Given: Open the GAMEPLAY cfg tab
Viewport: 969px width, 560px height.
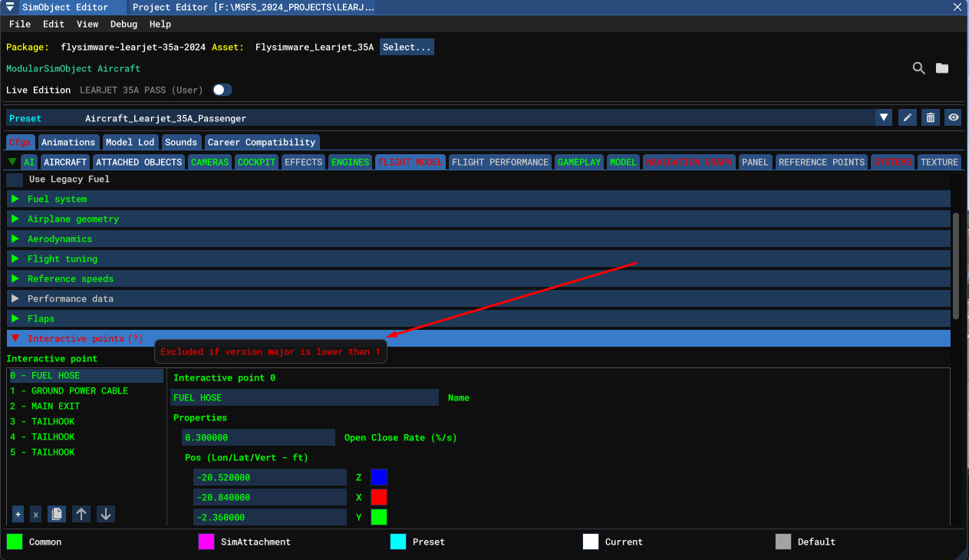Looking at the screenshot, I should pyautogui.click(x=579, y=162).
